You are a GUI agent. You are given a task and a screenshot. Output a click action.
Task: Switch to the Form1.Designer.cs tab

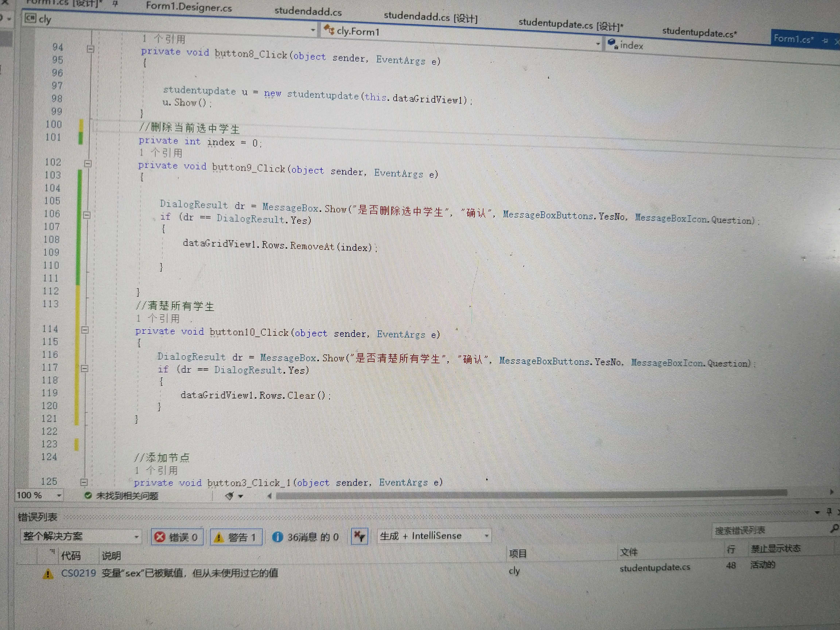[x=189, y=7]
